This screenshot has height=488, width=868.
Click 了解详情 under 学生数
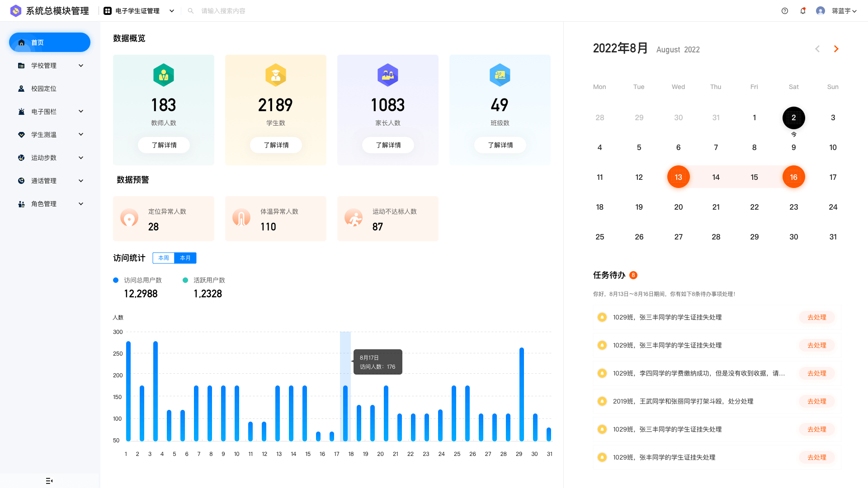coord(276,145)
